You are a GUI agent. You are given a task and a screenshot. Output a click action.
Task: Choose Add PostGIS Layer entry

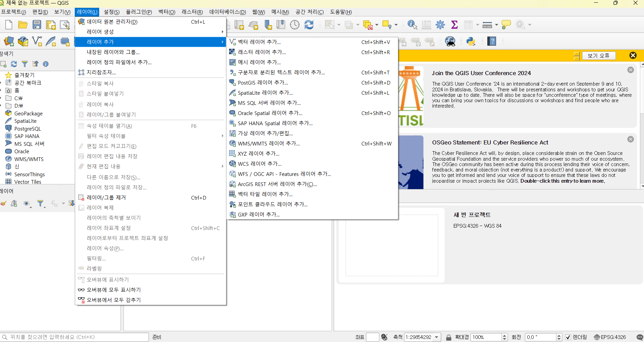click(312, 83)
